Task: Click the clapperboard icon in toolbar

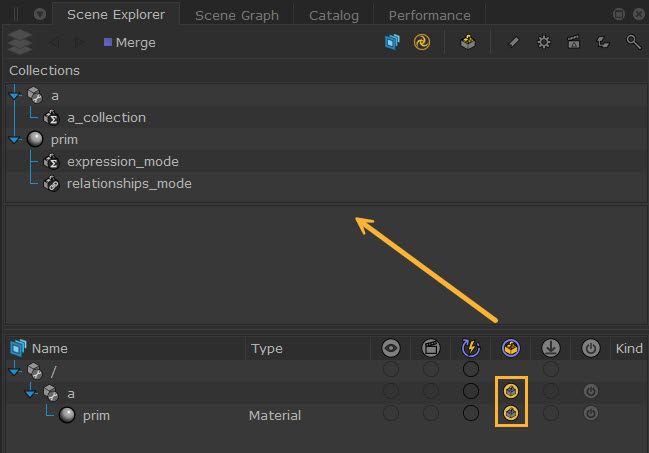Action: pos(574,43)
